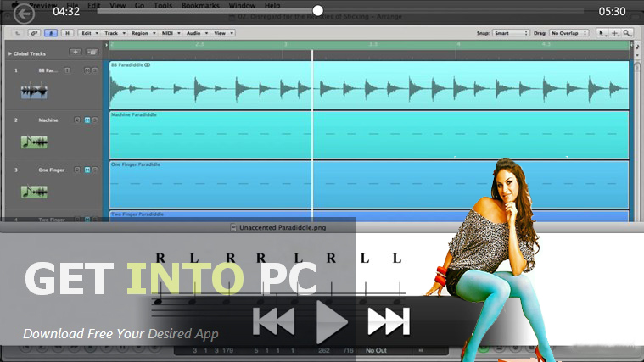Click bar 3 in the bar ruler

[285, 44]
